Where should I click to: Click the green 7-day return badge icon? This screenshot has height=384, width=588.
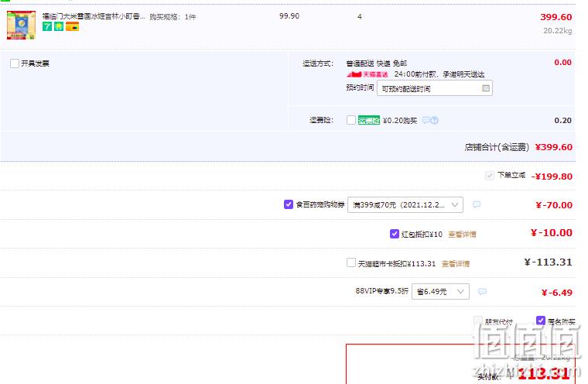click(x=47, y=26)
